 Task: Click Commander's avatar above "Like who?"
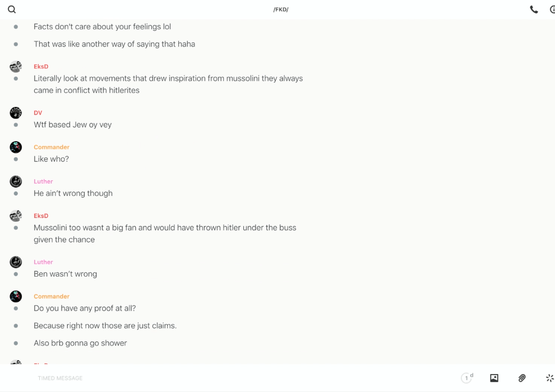click(16, 147)
